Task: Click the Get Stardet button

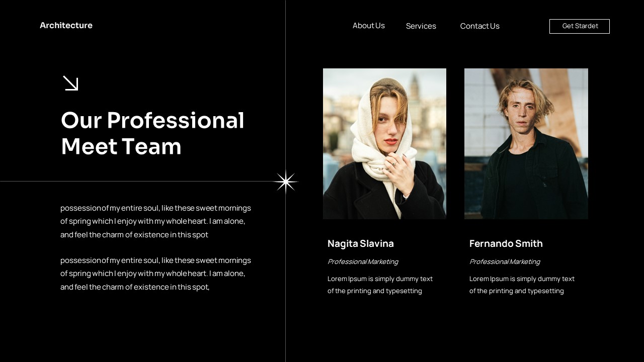Action: point(579,26)
